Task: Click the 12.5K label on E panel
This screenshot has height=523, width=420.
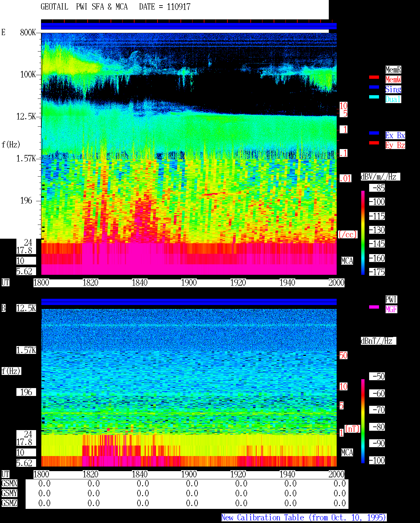Action: click(x=26, y=116)
